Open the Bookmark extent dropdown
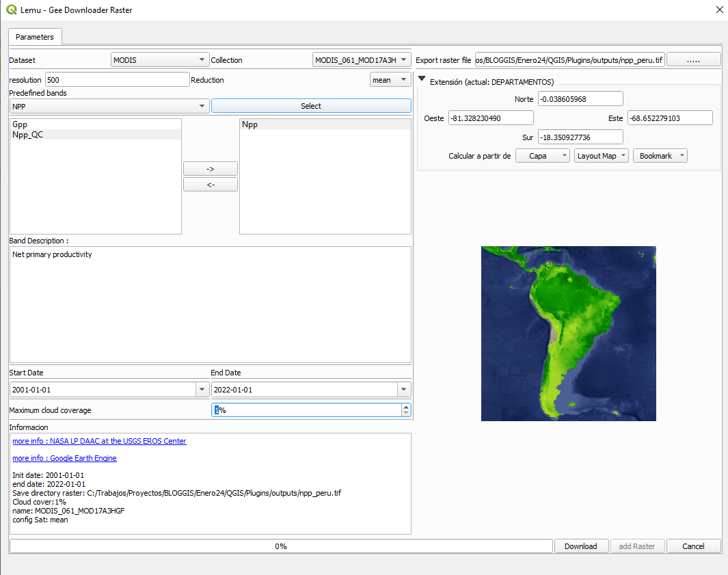The height and width of the screenshot is (575, 728). [660, 156]
